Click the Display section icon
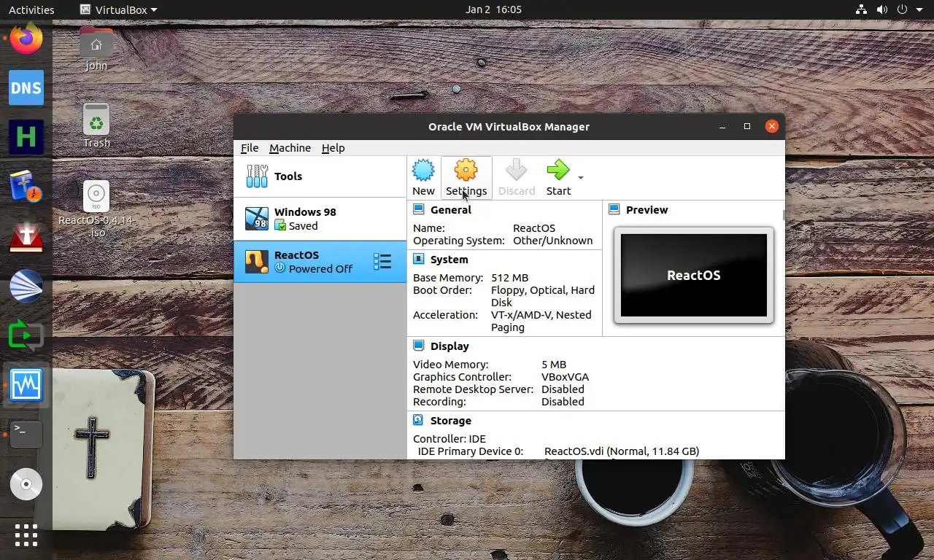 [419, 346]
